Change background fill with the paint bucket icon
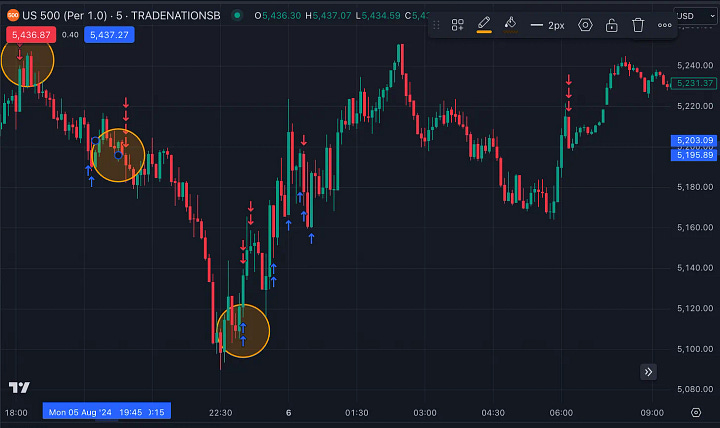The image size is (720, 428). pos(510,25)
